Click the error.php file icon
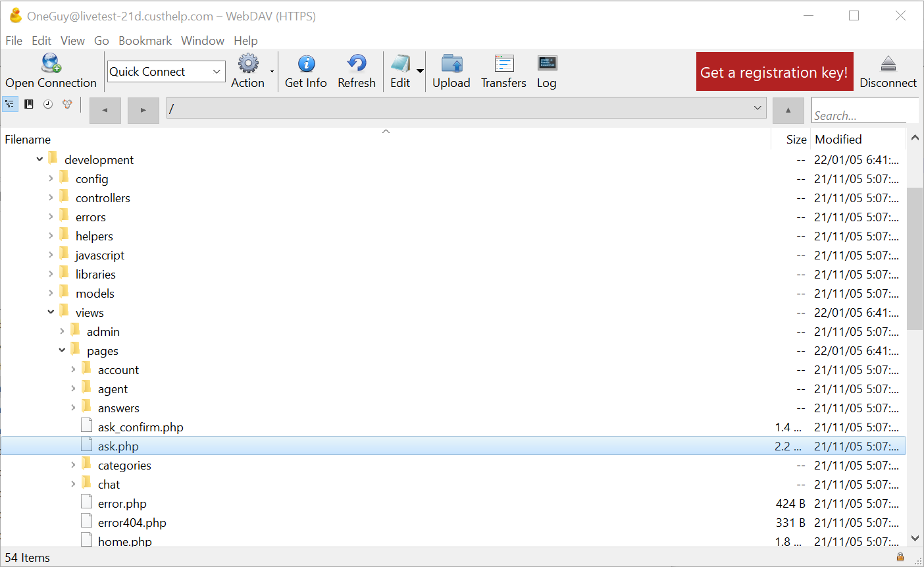This screenshot has height=567, width=924. pos(86,502)
